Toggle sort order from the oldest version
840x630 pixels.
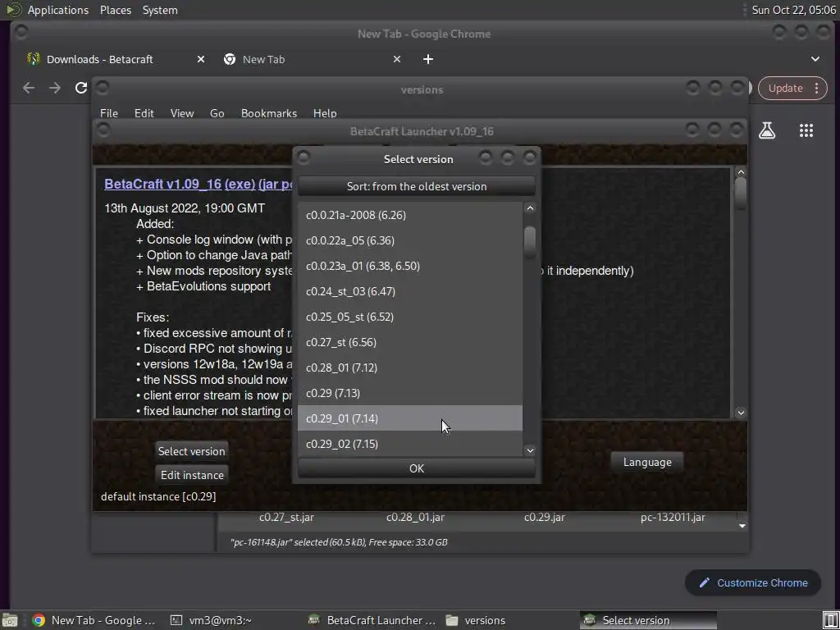coord(416,186)
